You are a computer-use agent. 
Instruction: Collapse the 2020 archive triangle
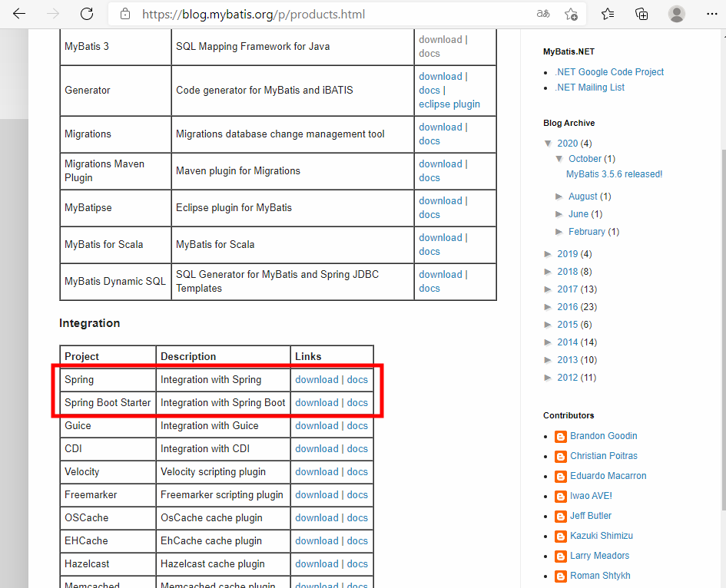click(x=549, y=144)
